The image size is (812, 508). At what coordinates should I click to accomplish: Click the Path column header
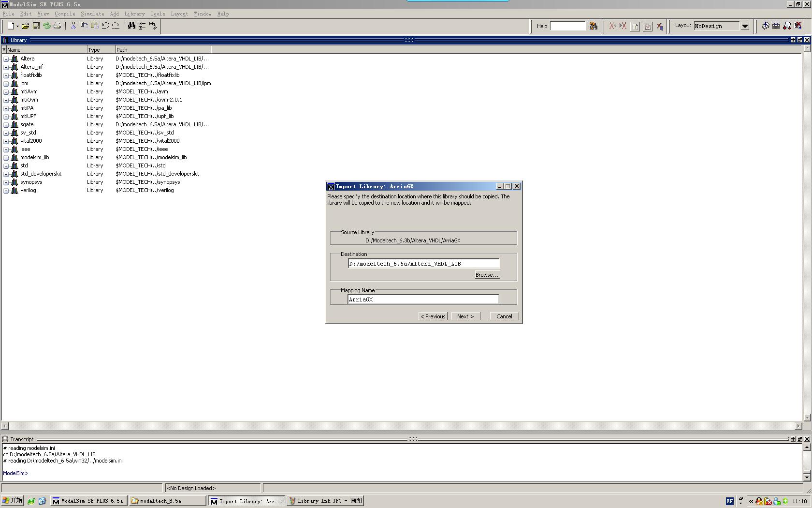click(163, 50)
